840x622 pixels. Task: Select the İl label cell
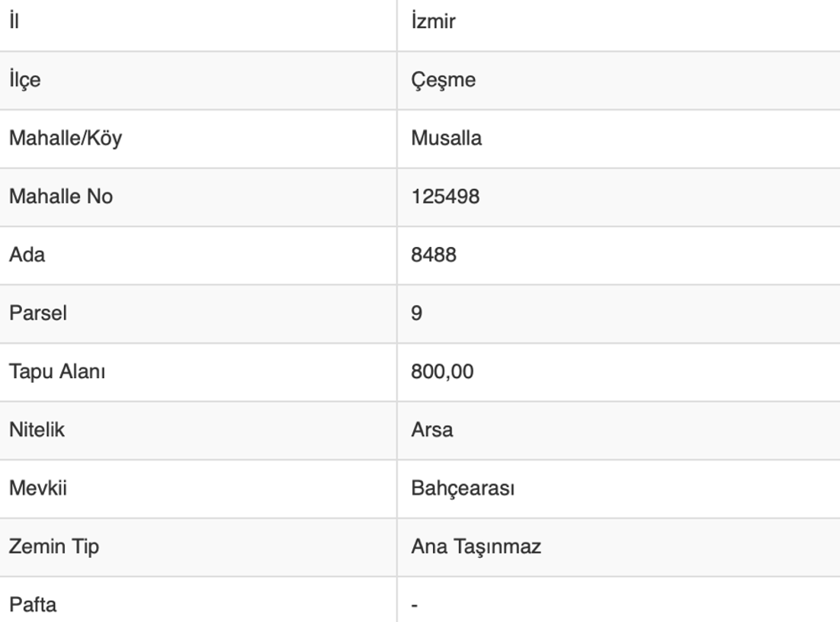(14, 21)
